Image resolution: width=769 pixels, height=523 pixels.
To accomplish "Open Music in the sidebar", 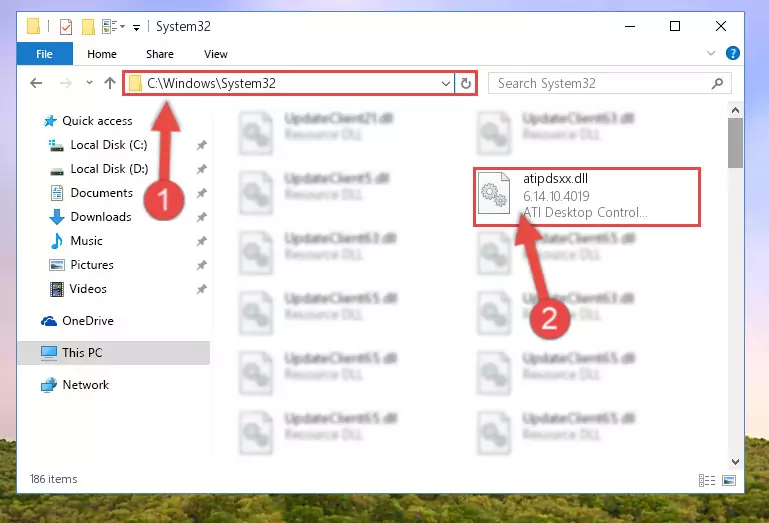I will pyautogui.click(x=77, y=241).
